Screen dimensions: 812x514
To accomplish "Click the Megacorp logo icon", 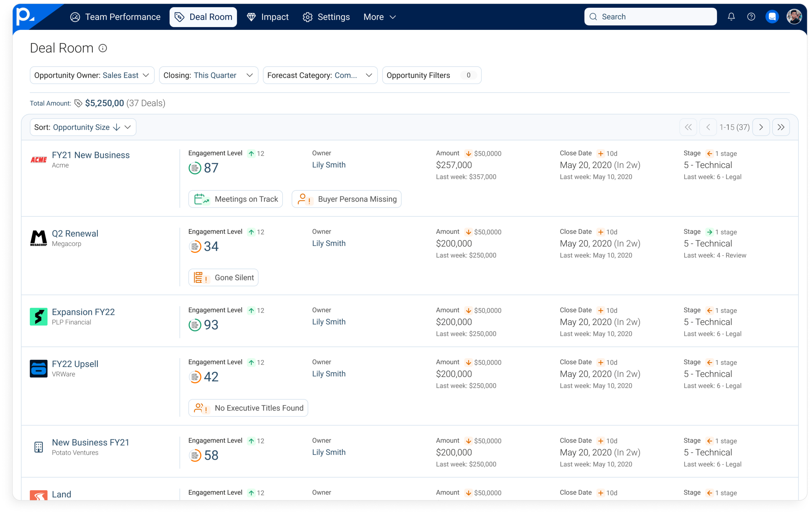I will [x=38, y=238].
